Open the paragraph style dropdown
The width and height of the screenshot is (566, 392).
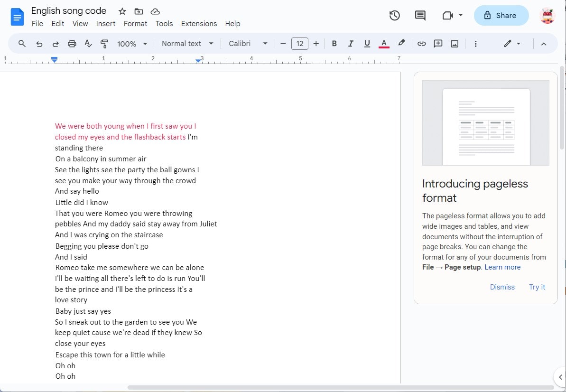(x=187, y=43)
